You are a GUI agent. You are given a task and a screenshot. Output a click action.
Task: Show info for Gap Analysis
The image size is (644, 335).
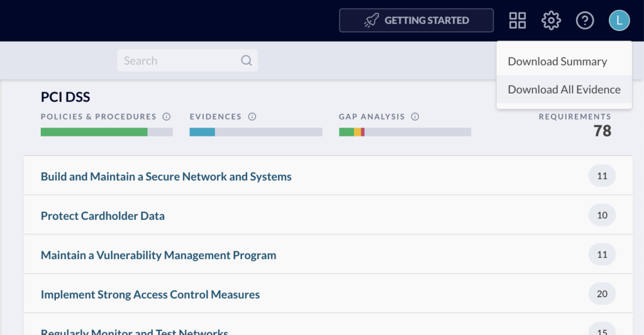pyautogui.click(x=415, y=117)
